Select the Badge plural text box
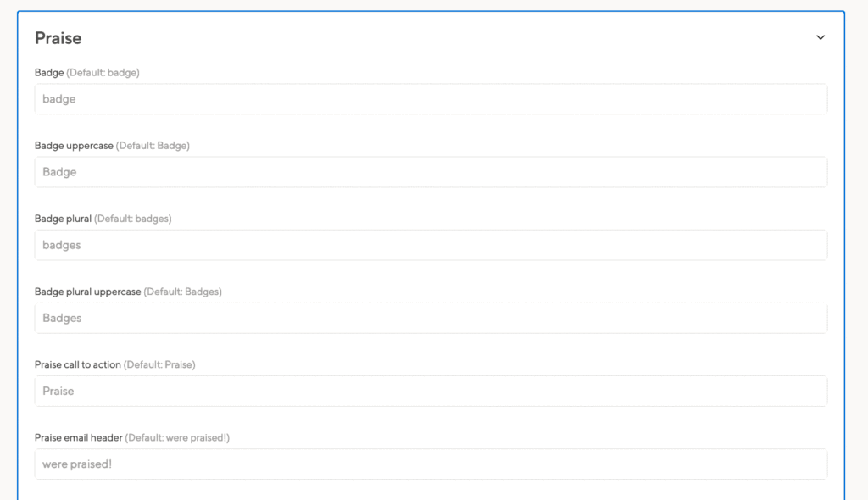Image resolution: width=868 pixels, height=500 pixels. (431, 245)
